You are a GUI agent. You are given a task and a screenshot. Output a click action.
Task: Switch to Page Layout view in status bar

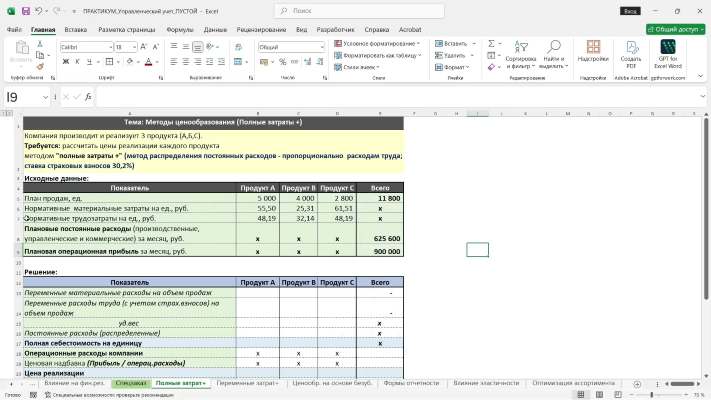[599, 395]
